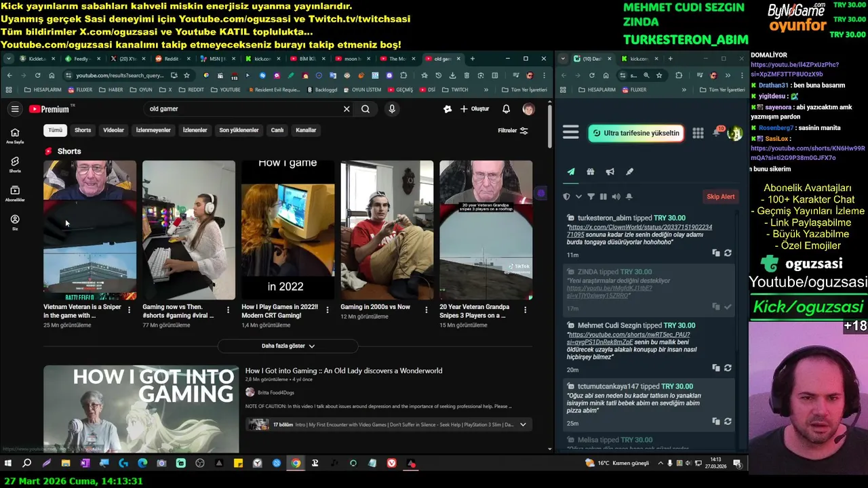The height and width of the screenshot is (488, 868).
Task: Click the Skip Alert button
Action: [721, 197]
